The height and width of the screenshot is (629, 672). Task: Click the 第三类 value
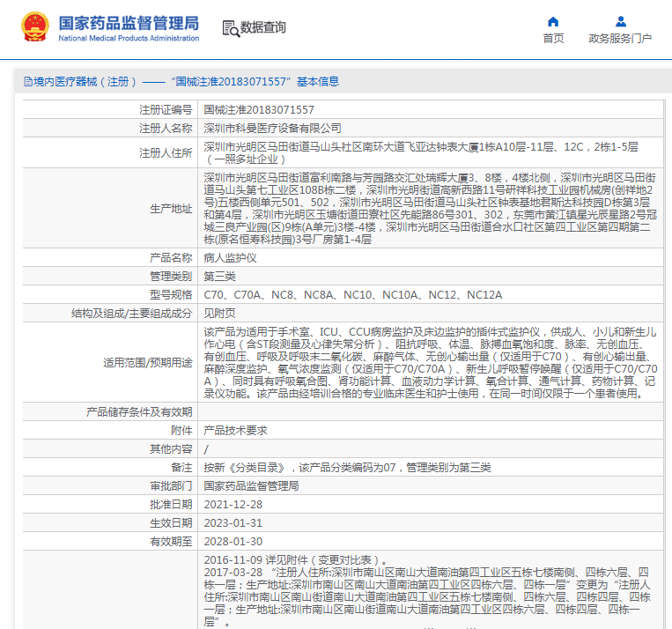219,276
